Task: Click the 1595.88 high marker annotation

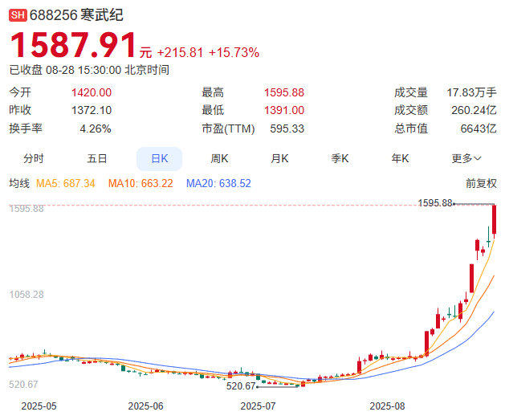Action: [x=435, y=203]
